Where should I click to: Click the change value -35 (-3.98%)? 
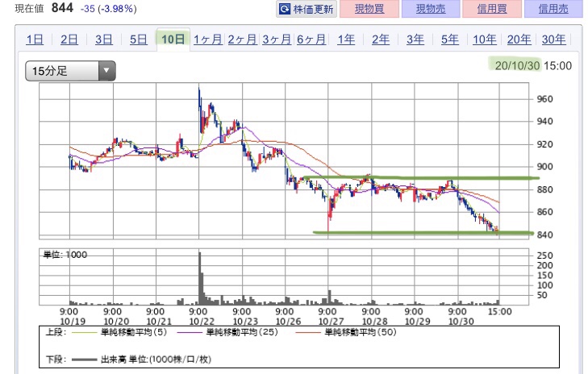pyautogui.click(x=108, y=9)
